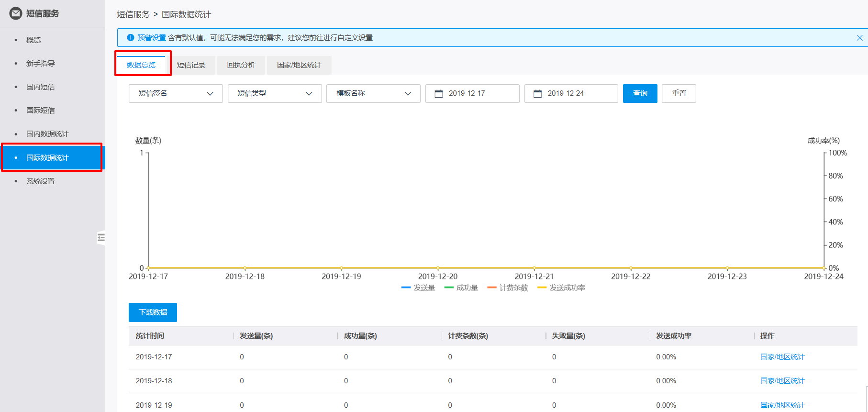Open 国家/地区统计 link for 2019-12-17

[x=782, y=357]
